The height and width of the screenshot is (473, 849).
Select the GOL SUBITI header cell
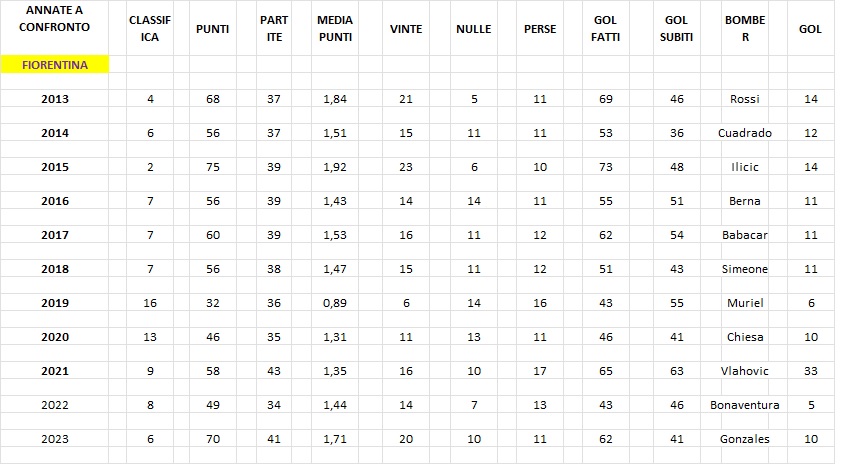click(676, 28)
